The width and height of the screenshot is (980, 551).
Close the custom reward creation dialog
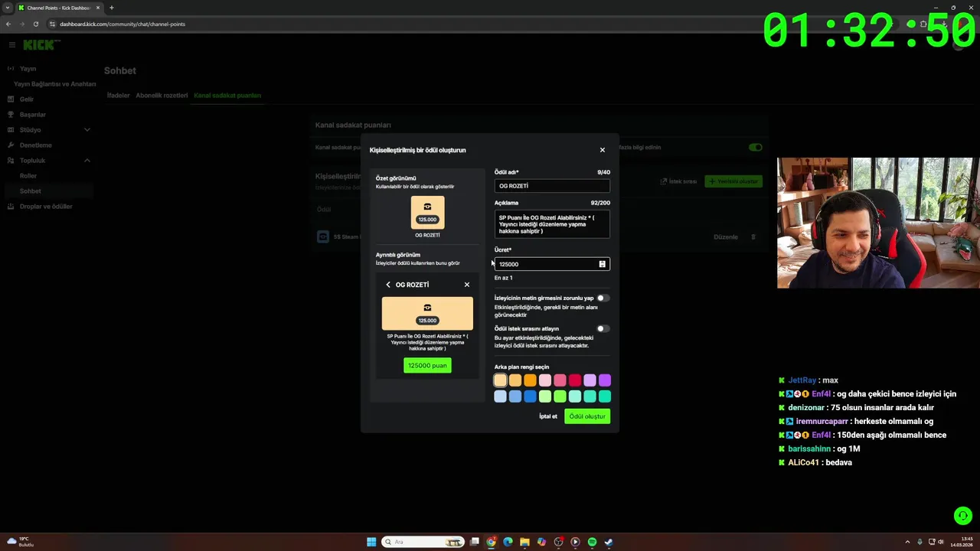[x=602, y=150]
